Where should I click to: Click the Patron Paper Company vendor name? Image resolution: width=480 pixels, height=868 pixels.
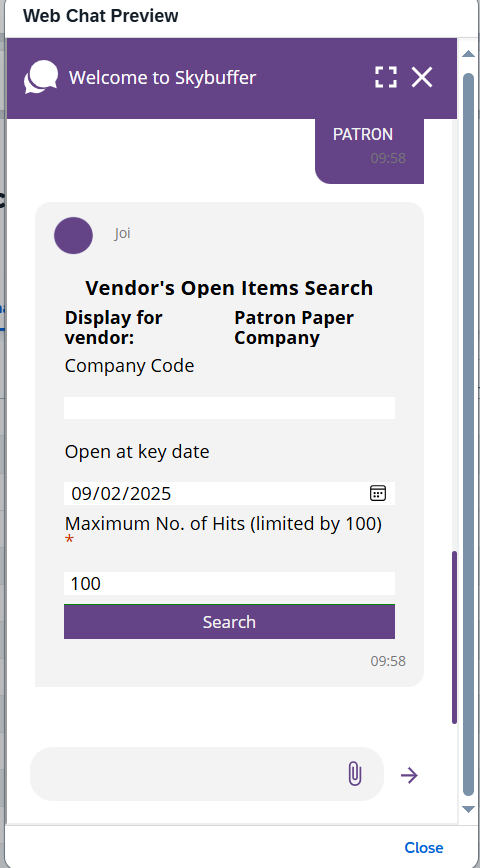294,328
